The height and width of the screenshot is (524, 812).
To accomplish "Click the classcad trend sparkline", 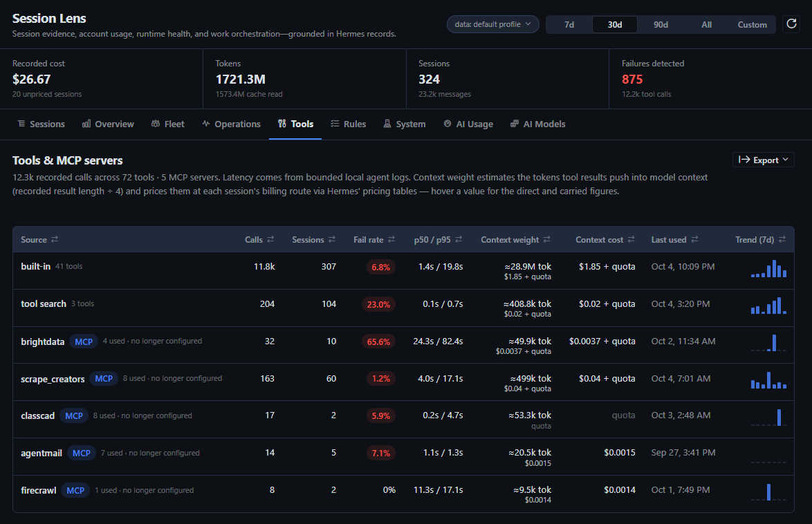I will click(x=769, y=418).
